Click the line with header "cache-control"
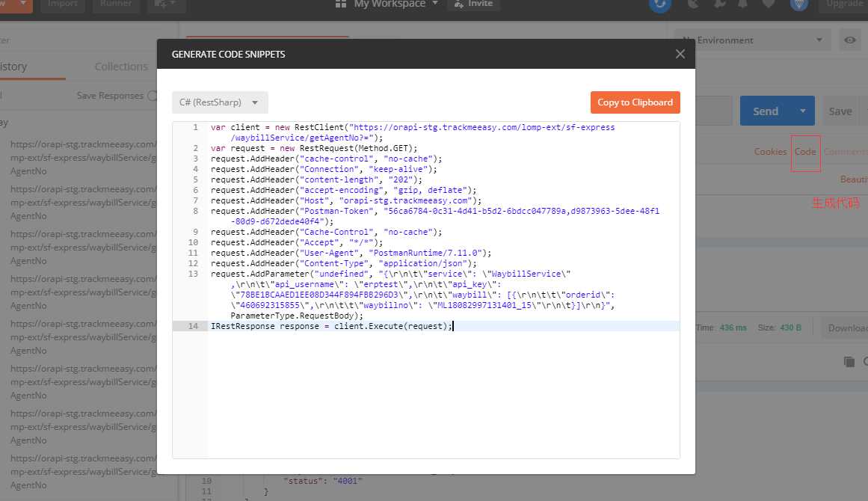Image resolution: width=868 pixels, height=501 pixels. (326, 159)
